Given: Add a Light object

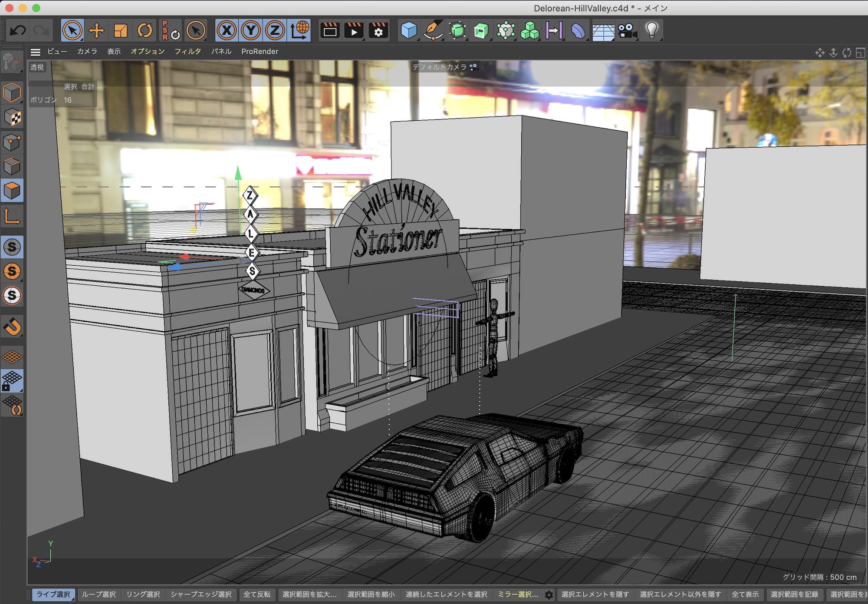Looking at the screenshot, I should pos(651,30).
